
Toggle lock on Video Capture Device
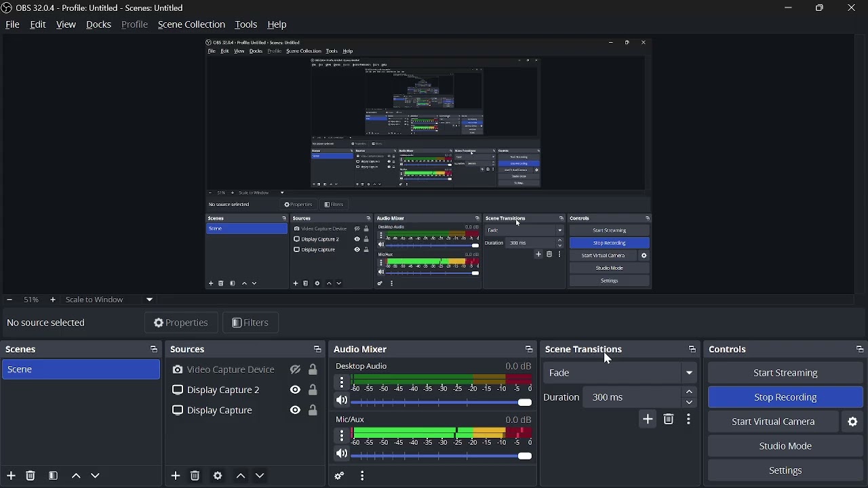pyautogui.click(x=313, y=370)
